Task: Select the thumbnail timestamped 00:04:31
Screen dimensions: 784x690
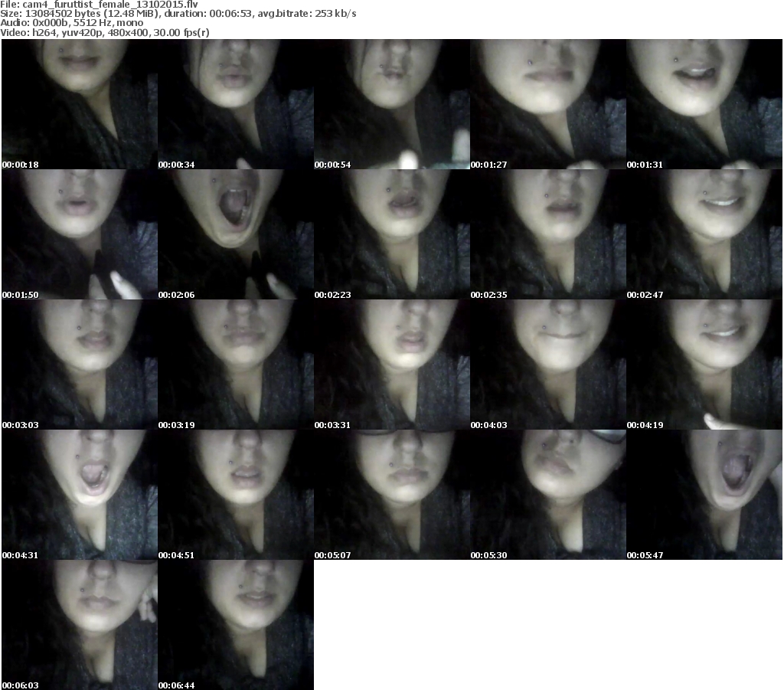Action: pos(80,495)
